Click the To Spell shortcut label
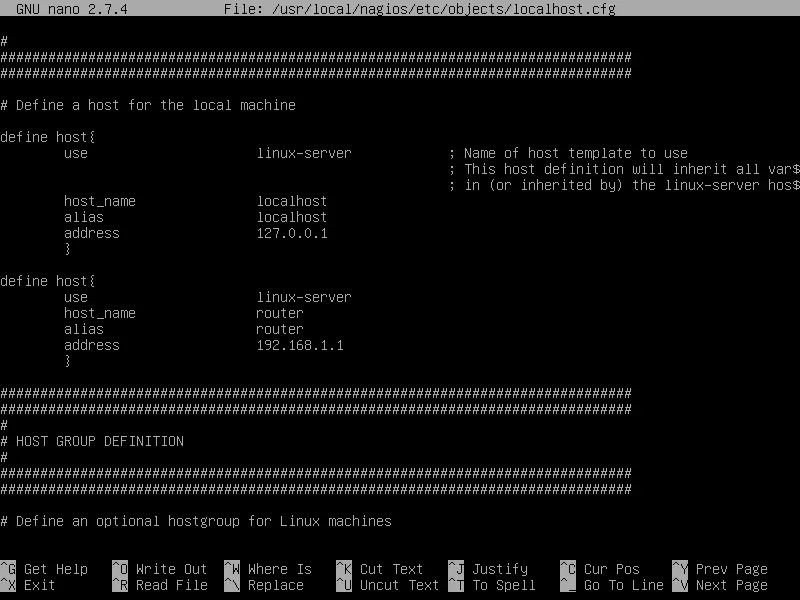 pos(504,585)
